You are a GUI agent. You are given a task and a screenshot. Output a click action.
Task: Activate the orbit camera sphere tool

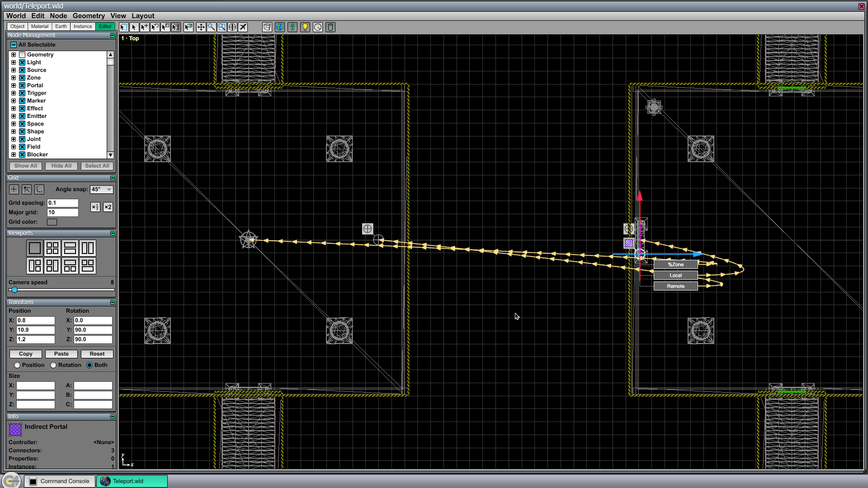pos(232,27)
